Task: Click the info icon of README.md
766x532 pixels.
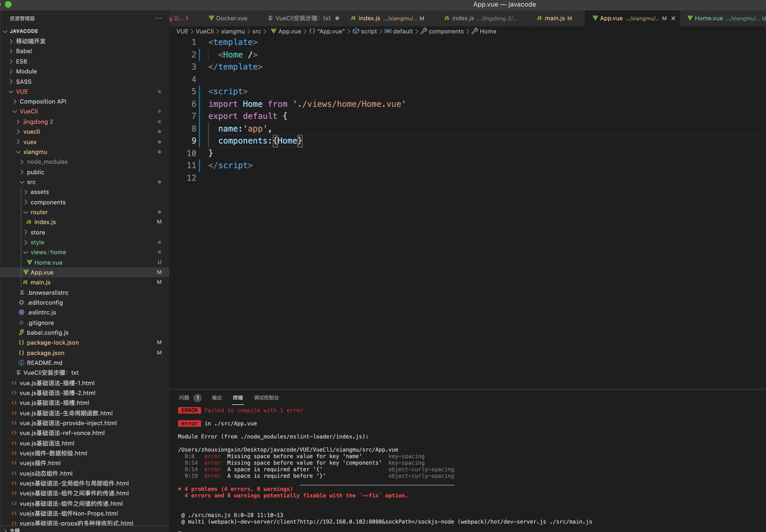Action: [21, 363]
